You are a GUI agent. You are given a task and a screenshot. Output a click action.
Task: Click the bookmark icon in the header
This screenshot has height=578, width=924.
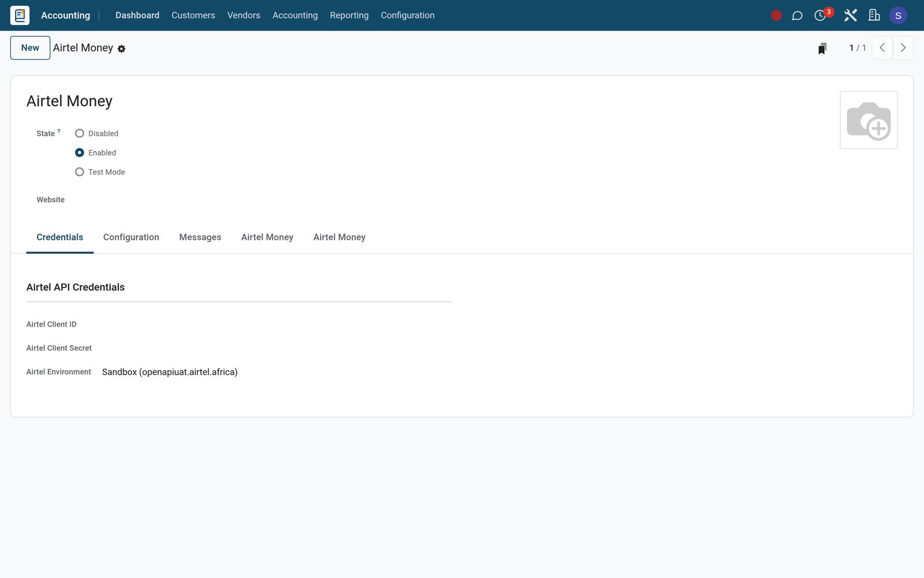pos(822,48)
